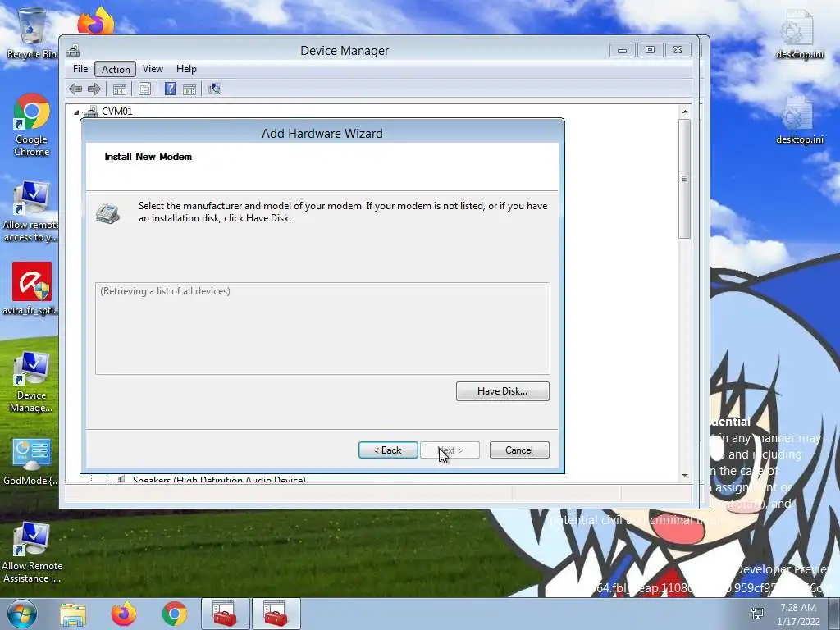The image size is (840, 630).
Task: Close the Device Manager window
Action: coord(678,50)
